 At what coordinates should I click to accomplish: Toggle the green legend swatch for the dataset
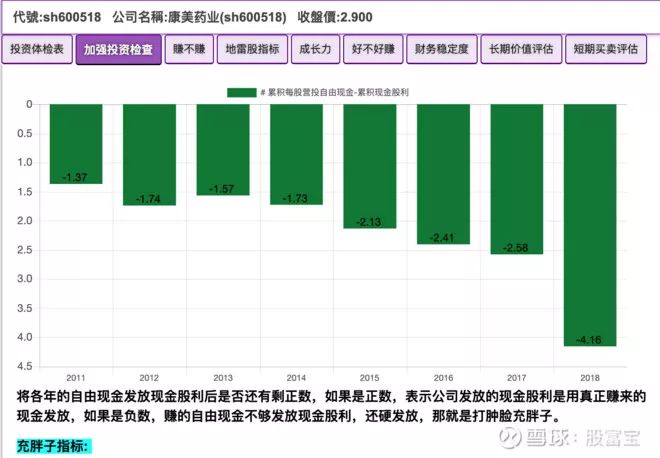[242, 92]
